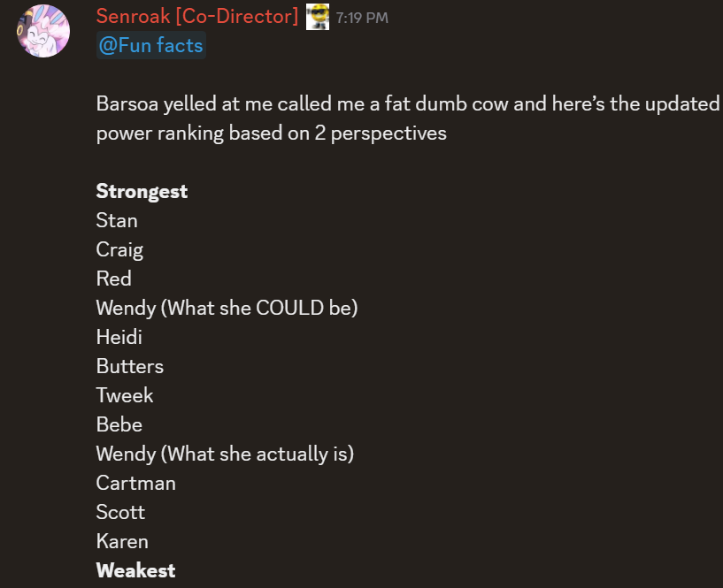Select the "Heidi" line in the message
The height and width of the screenshot is (588, 723).
(x=119, y=337)
